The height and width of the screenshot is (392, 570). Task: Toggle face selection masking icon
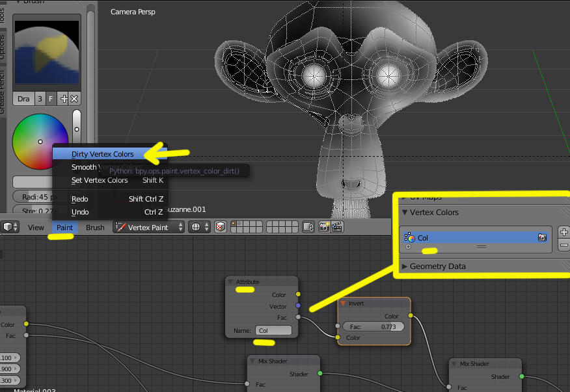pyautogui.click(x=221, y=227)
